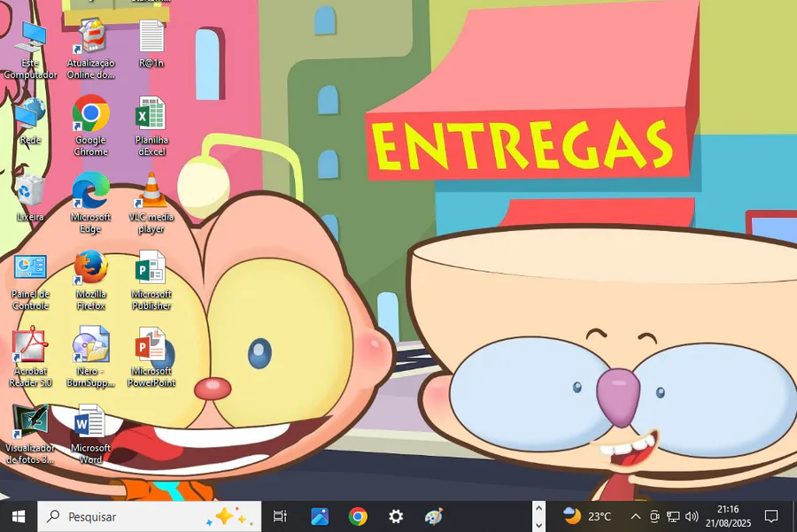797x532 pixels.
Task: Show the previous taskbar toolbar row
Action: [x=538, y=508]
